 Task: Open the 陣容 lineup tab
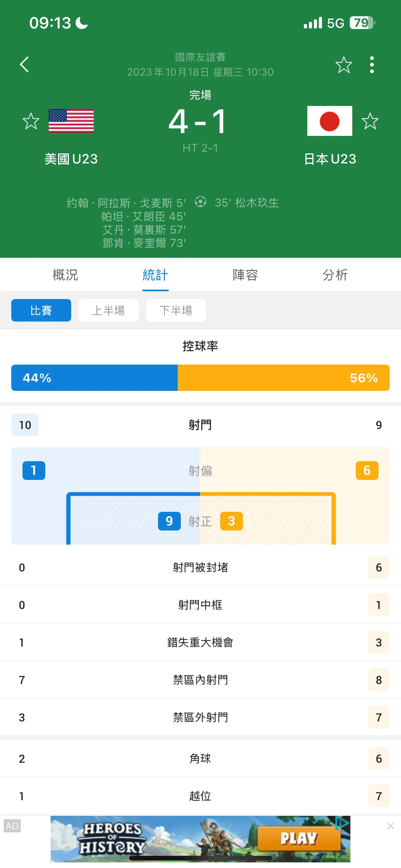pyautogui.click(x=245, y=275)
